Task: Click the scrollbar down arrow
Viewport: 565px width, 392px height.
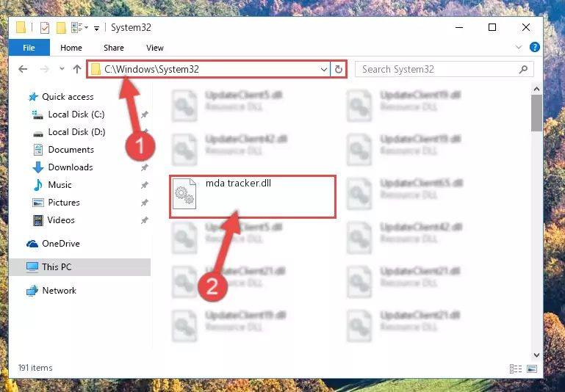Action: (536, 355)
